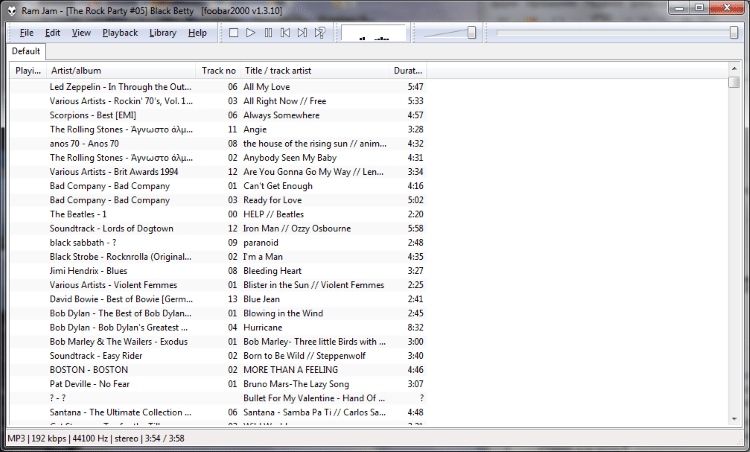This screenshot has width=750, height=452.
Task: Select the track Blue Jean
Action: point(262,299)
